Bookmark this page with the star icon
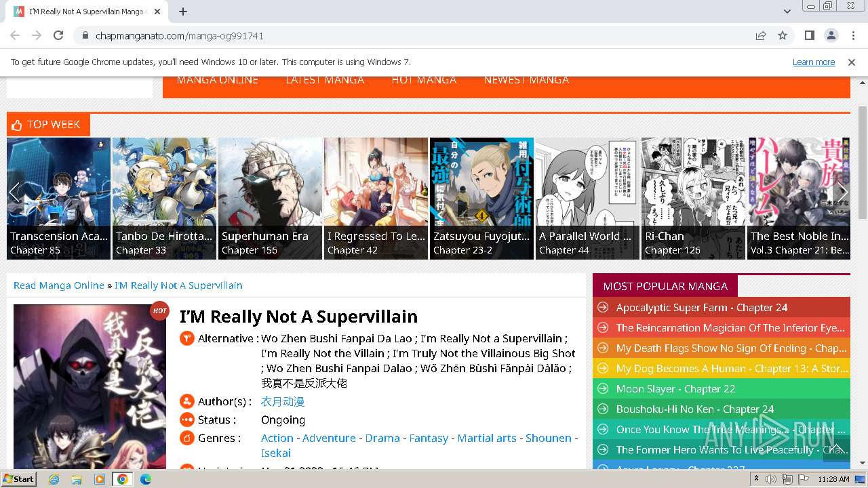Viewport: 868px width, 488px height. pos(783,35)
